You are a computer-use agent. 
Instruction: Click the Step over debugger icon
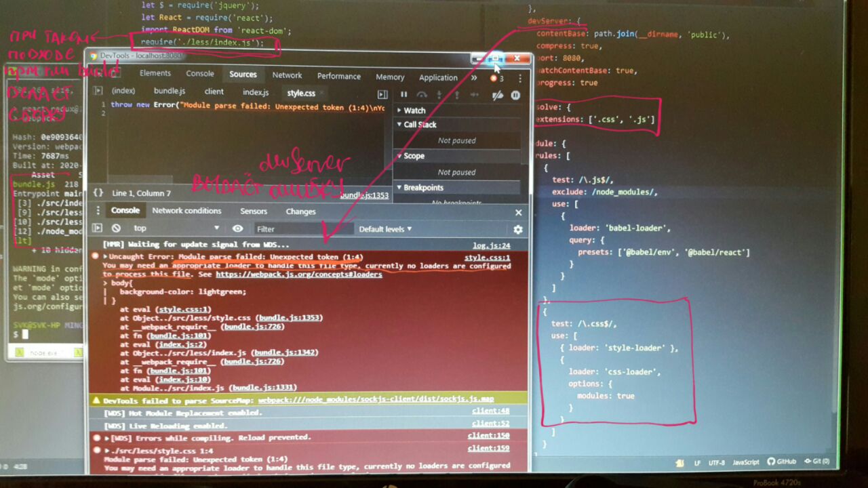422,96
